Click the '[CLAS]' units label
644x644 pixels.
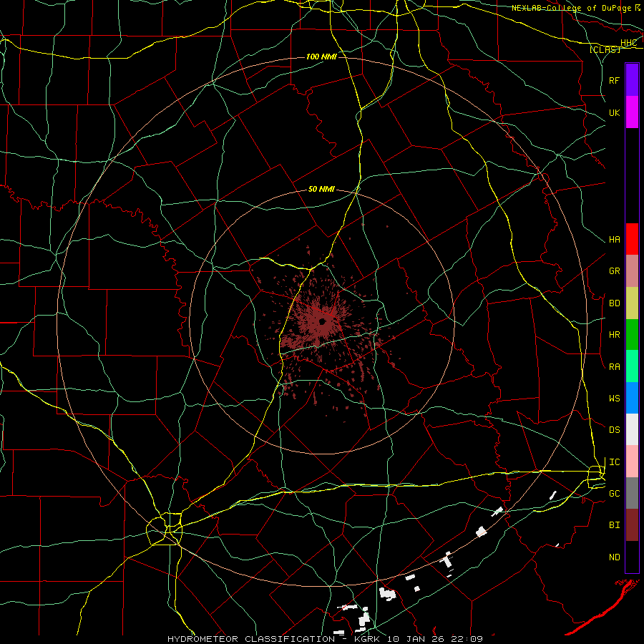605,49
